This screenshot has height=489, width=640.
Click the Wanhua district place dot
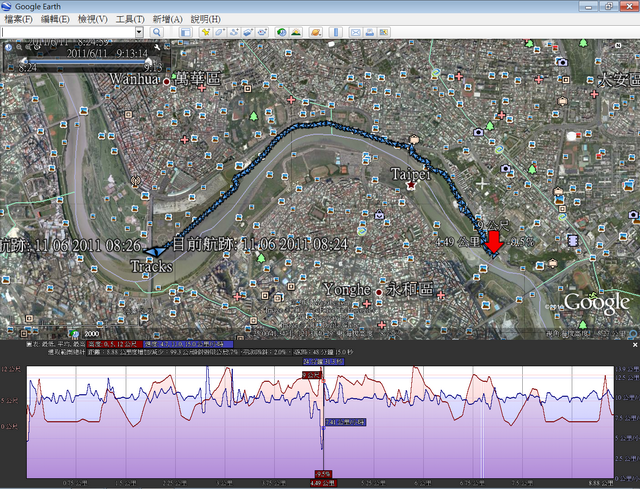(167, 82)
